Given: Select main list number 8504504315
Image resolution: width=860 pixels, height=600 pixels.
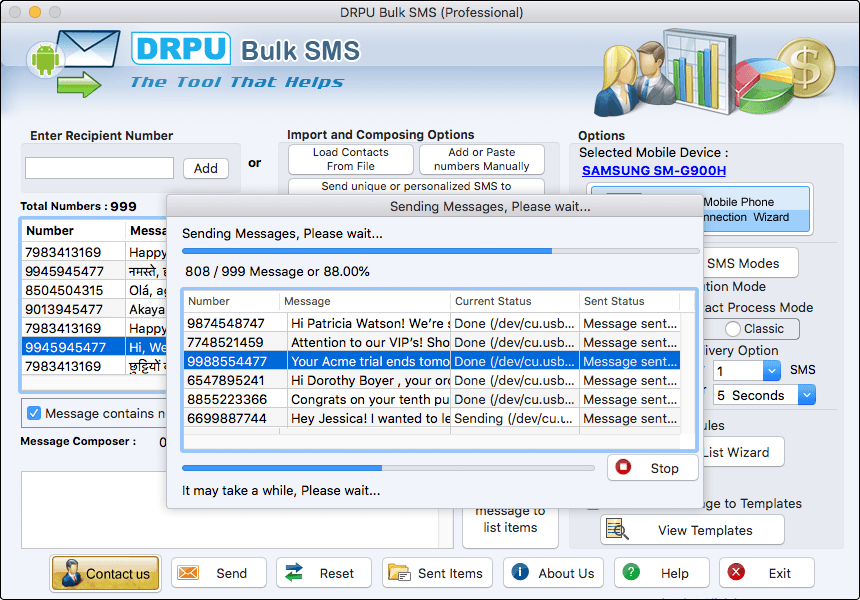Looking at the screenshot, I should 64,290.
